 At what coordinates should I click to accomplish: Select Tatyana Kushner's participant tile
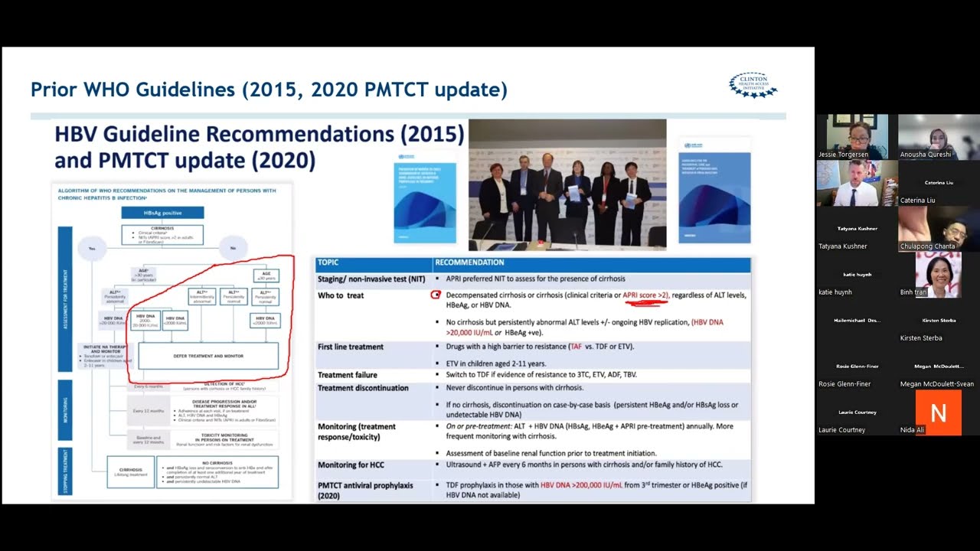click(857, 229)
